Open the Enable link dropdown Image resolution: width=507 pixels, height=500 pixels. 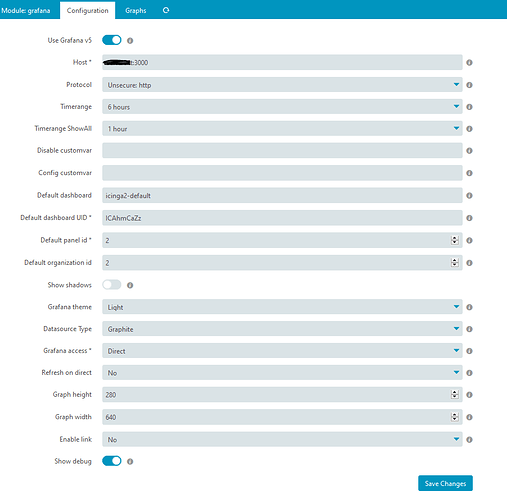(282, 439)
